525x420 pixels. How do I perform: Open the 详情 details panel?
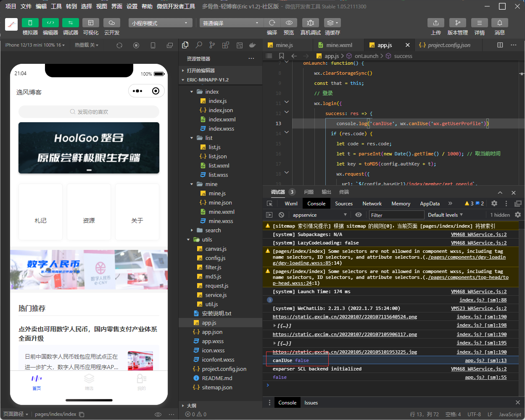tap(480, 23)
